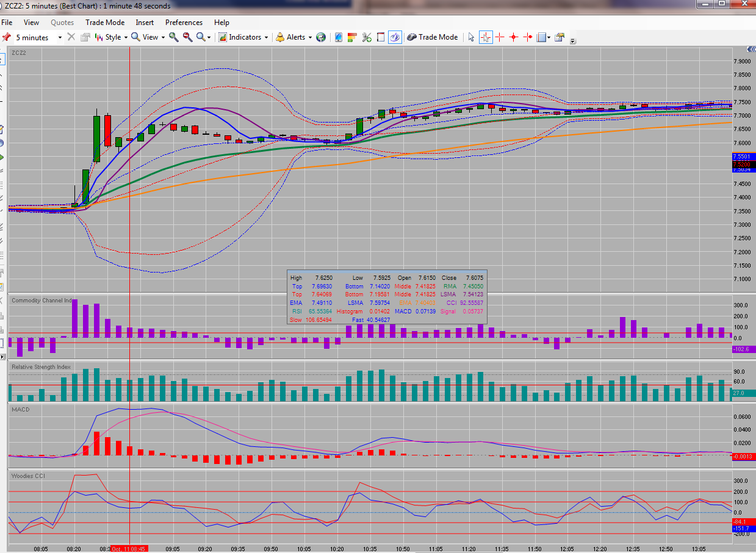The width and height of the screenshot is (756, 553).
Task: Click the percent with green plus icon
Action: (366, 37)
